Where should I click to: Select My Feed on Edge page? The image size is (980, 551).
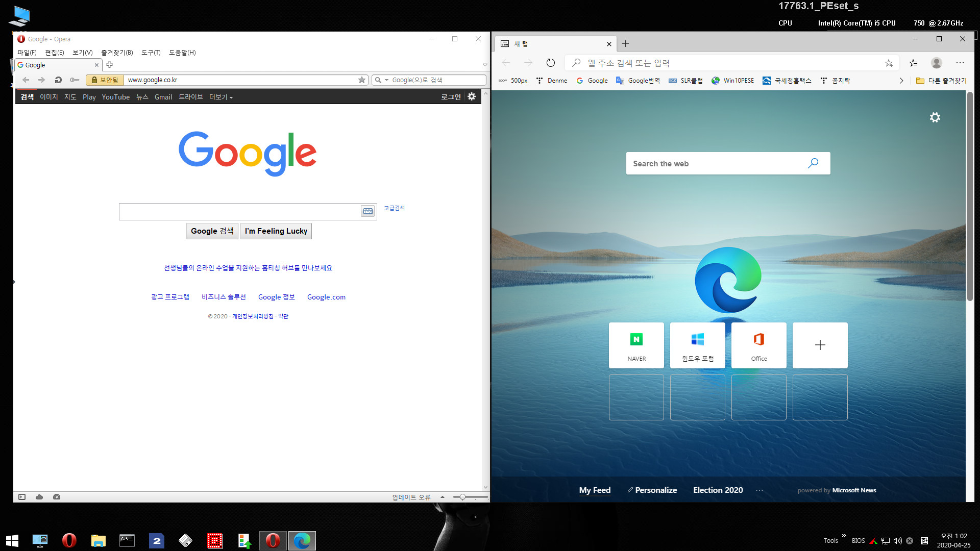(x=595, y=490)
